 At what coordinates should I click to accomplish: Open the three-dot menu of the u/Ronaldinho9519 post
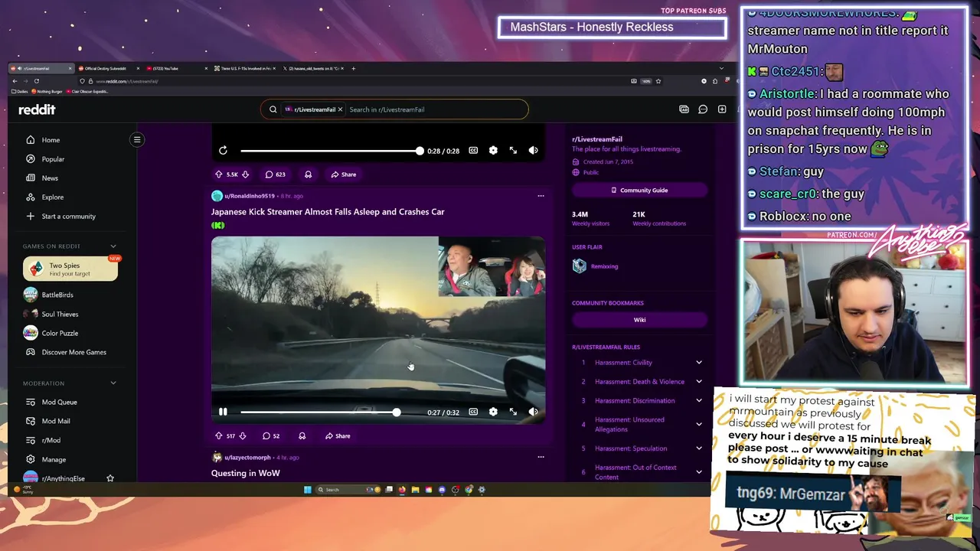point(541,196)
